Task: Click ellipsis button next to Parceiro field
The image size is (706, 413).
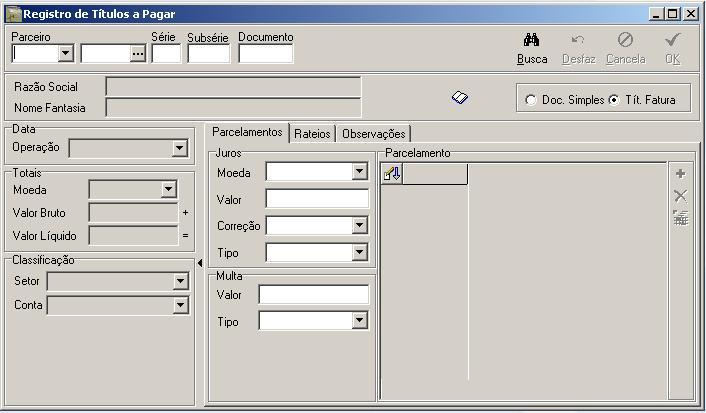Action: 138,54
